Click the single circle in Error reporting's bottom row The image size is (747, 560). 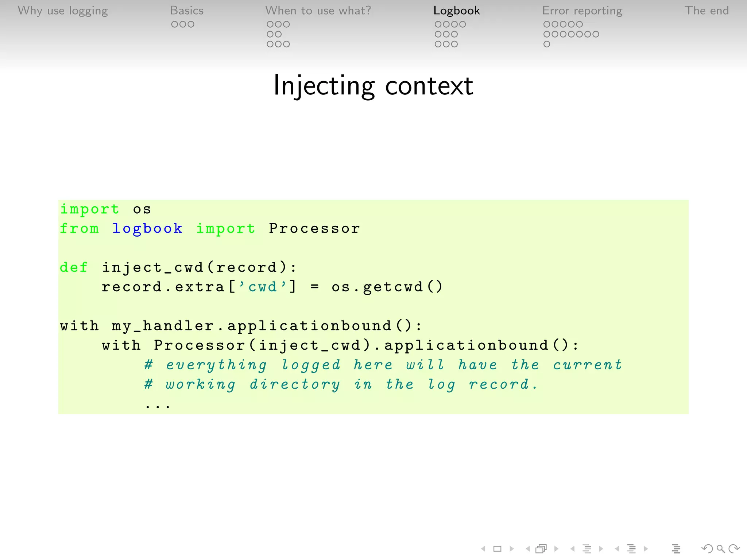tap(547, 44)
